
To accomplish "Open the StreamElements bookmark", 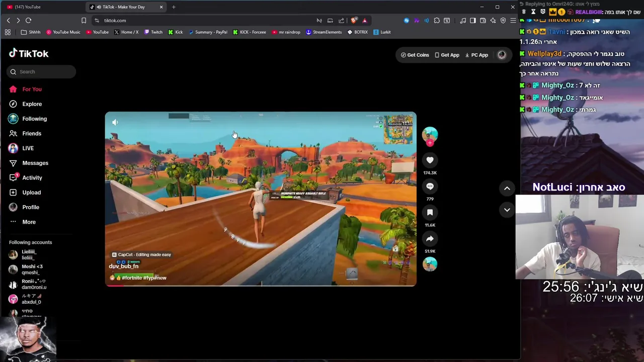I will pyautogui.click(x=324, y=32).
